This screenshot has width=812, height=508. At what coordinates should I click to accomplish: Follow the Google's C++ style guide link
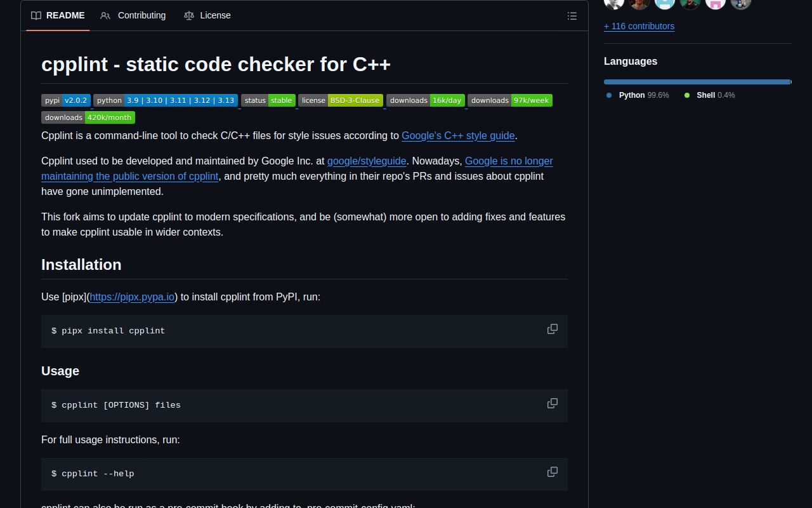tap(458, 135)
